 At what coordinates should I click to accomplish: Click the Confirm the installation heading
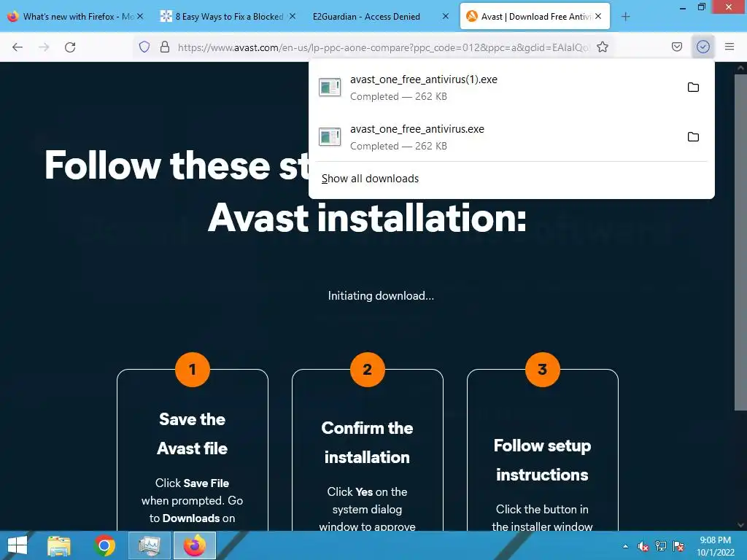[x=368, y=443]
